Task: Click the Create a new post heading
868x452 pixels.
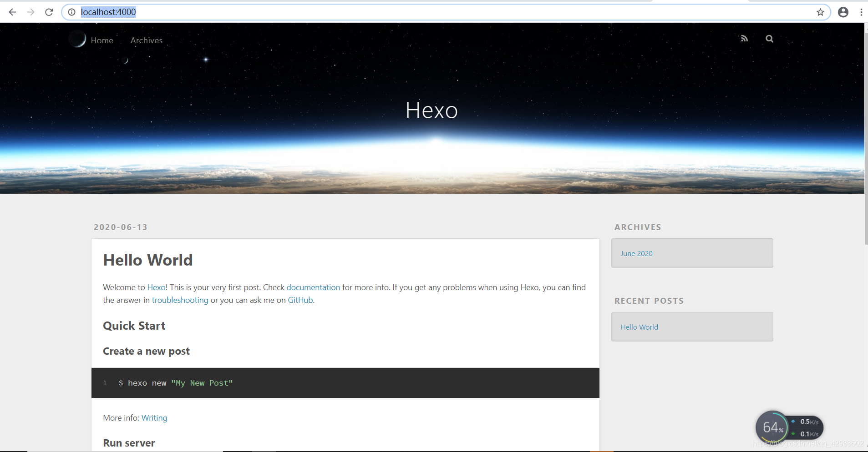Action: pos(146,352)
